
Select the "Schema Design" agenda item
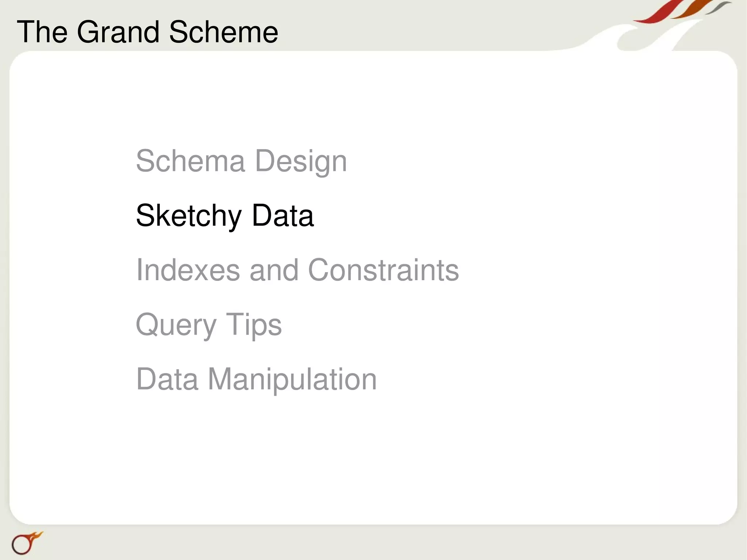[x=241, y=161]
